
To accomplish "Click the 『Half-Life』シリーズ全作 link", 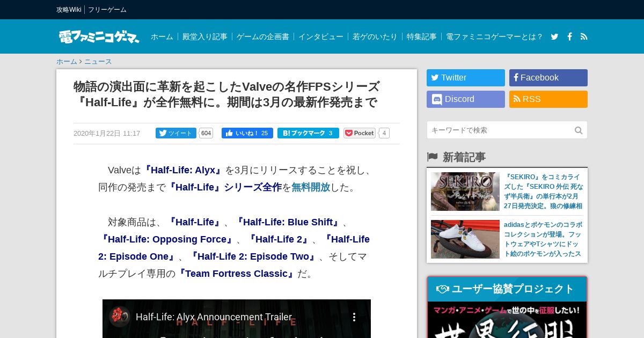I will click(x=224, y=187).
